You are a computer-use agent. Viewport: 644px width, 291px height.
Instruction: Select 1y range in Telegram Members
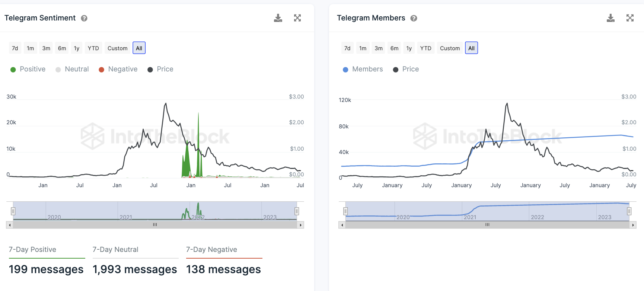pos(409,48)
